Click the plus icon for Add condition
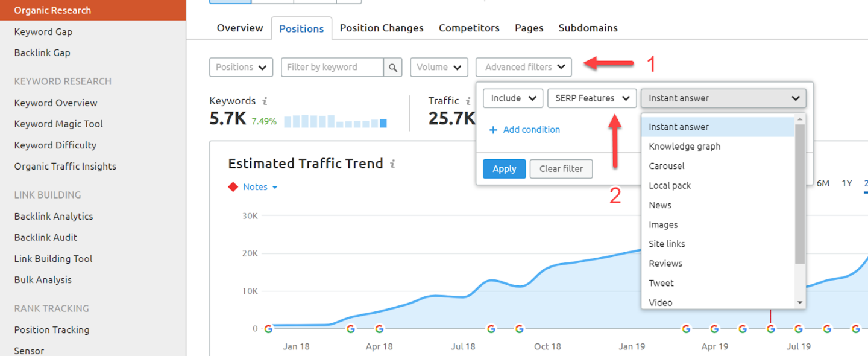The image size is (868, 356). (493, 130)
